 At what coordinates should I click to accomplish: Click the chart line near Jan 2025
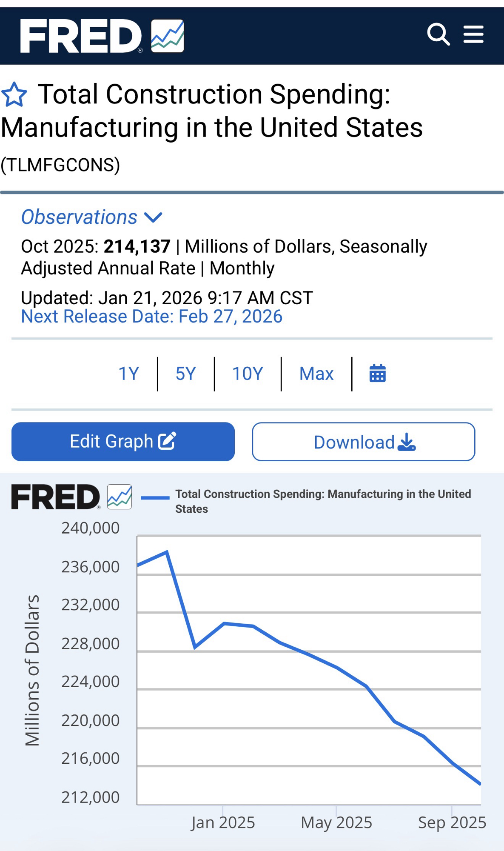[x=223, y=624]
